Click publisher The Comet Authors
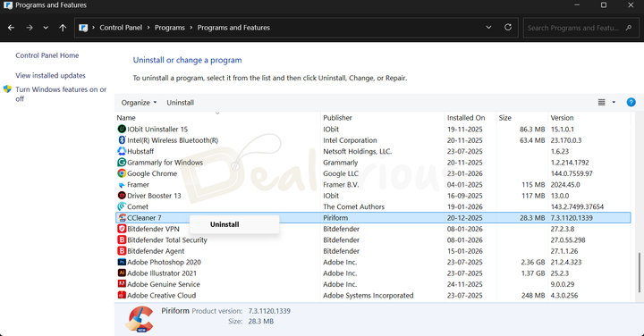Screen dimensions: 644x336 pyautogui.click(x=353, y=206)
